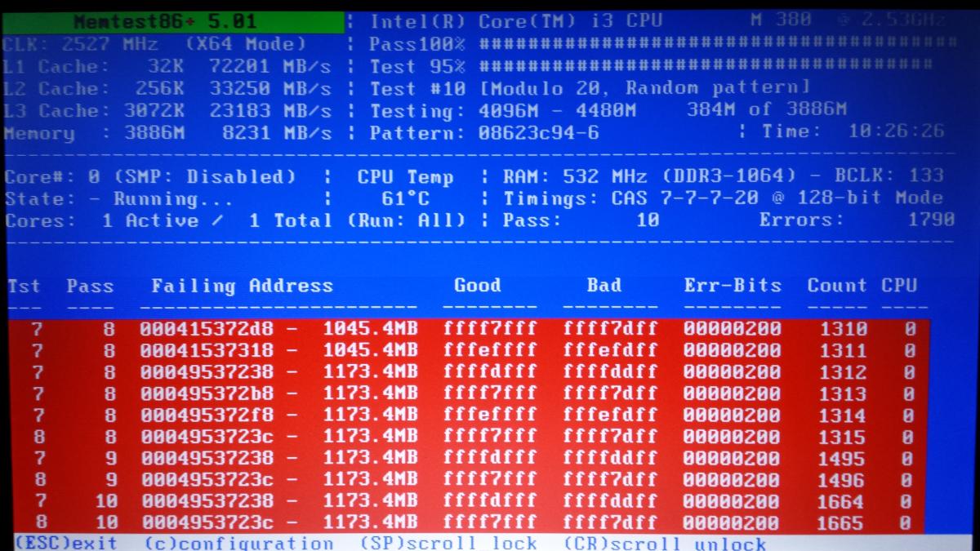980x551 pixels.
Task: Click error count value 1312
Action: tap(842, 372)
